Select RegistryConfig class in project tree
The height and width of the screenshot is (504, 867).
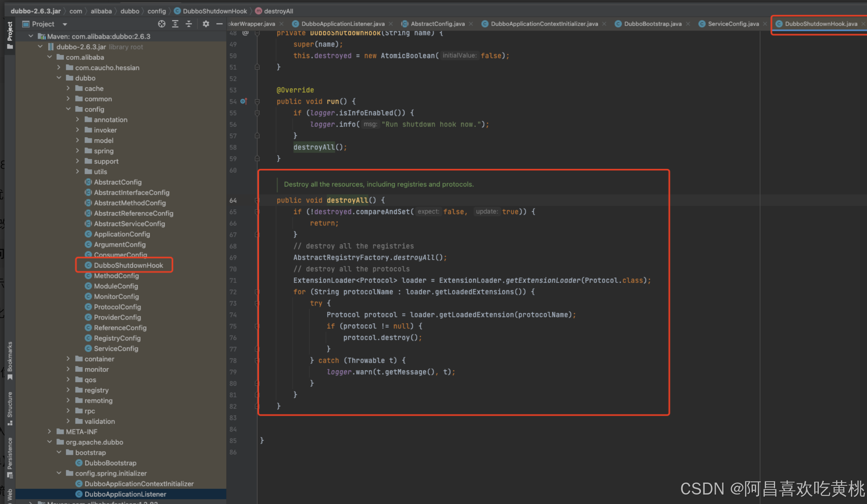(117, 338)
